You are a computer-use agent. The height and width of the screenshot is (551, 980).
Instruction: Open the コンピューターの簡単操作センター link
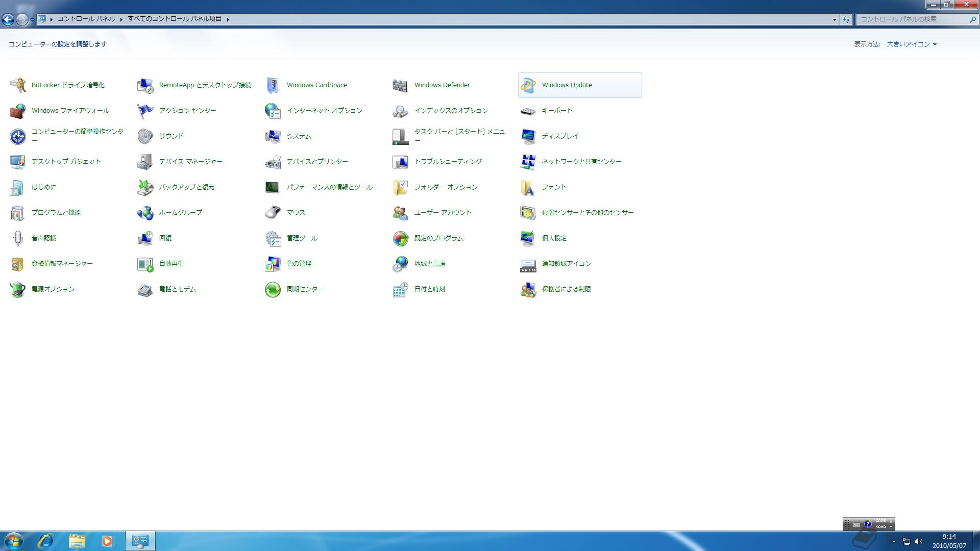point(77,136)
